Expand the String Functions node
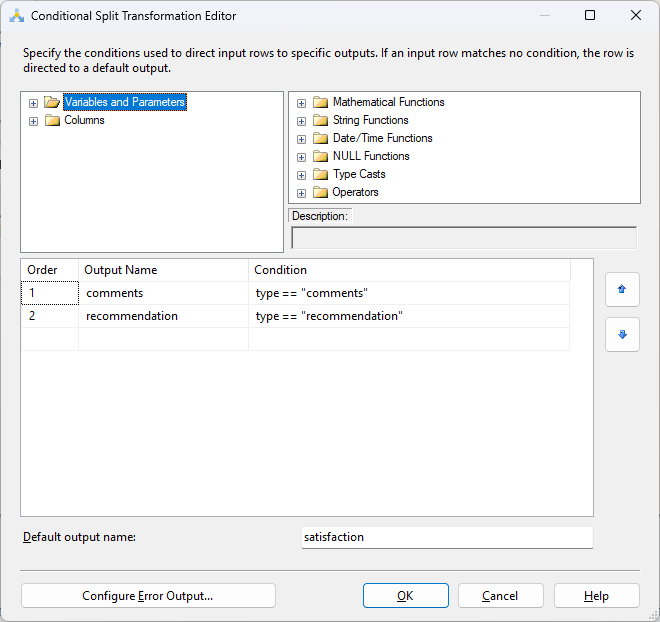Image resolution: width=660 pixels, height=622 pixels. coord(301,121)
